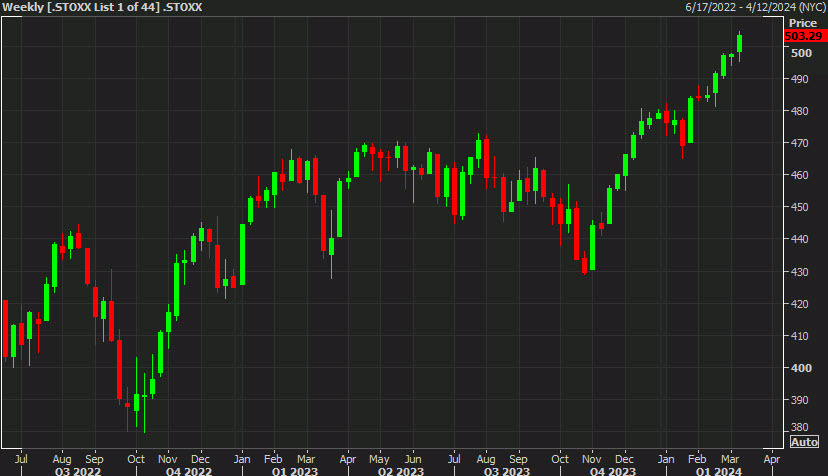
Task: Click the Aug label above Q3 2022
Action: click(x=62, y=459)
